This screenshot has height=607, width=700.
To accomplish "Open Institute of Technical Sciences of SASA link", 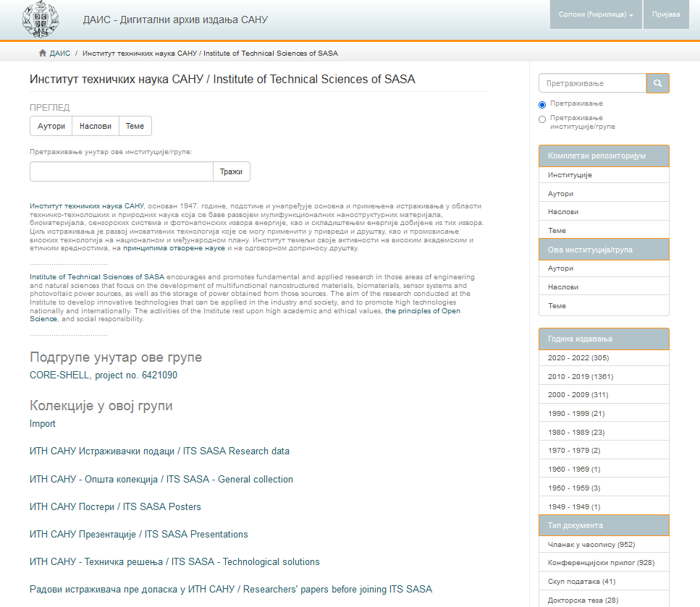I will (x=97, y=276).
